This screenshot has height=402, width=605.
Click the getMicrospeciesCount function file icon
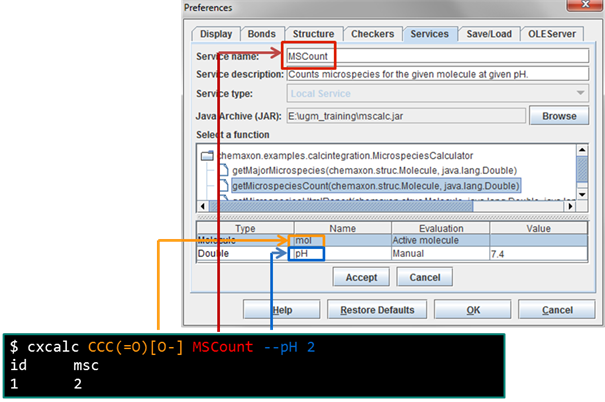223,186
